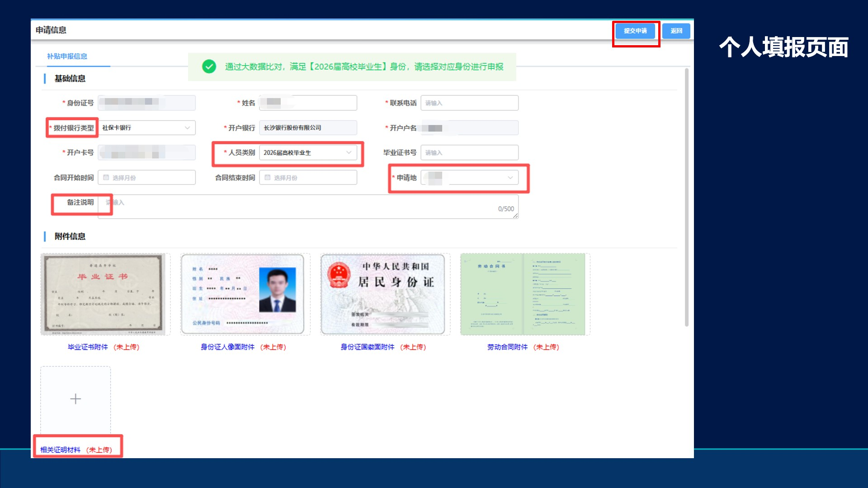The width and height of the screenshot is (868, 488).
Task: Click the 开户银行 field
Action: coord(308,127)
